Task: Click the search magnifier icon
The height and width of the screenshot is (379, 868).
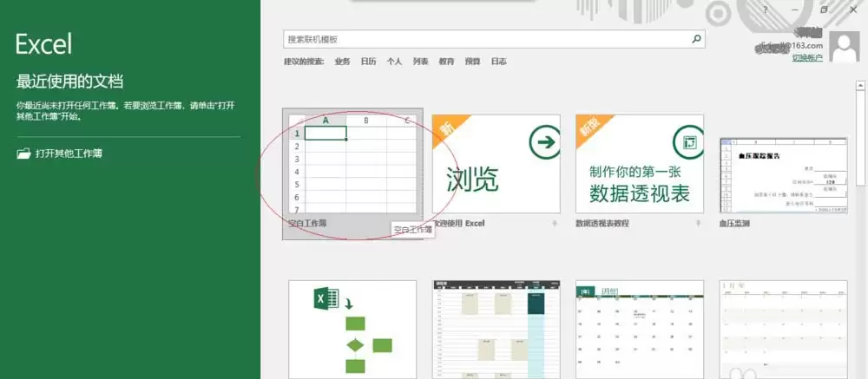Action: (696, 39)
